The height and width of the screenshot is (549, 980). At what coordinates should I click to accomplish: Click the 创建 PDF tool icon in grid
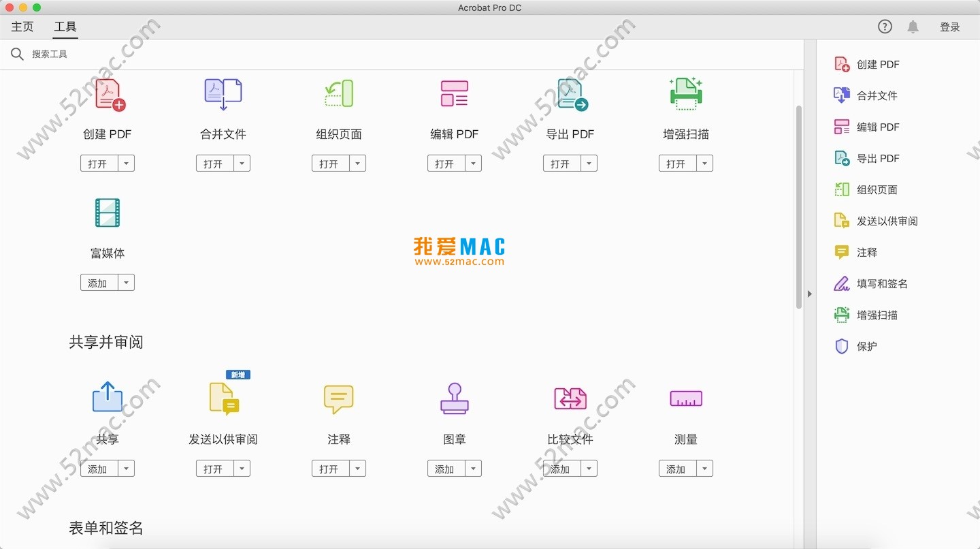coord(110,95)
